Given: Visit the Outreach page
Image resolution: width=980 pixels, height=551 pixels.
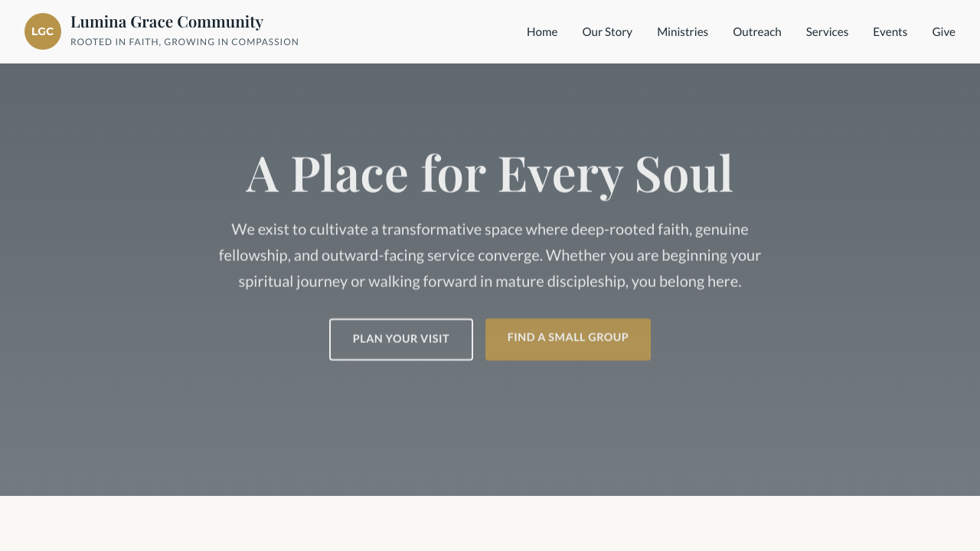Looking at the screenshot, I should point(756,31).
